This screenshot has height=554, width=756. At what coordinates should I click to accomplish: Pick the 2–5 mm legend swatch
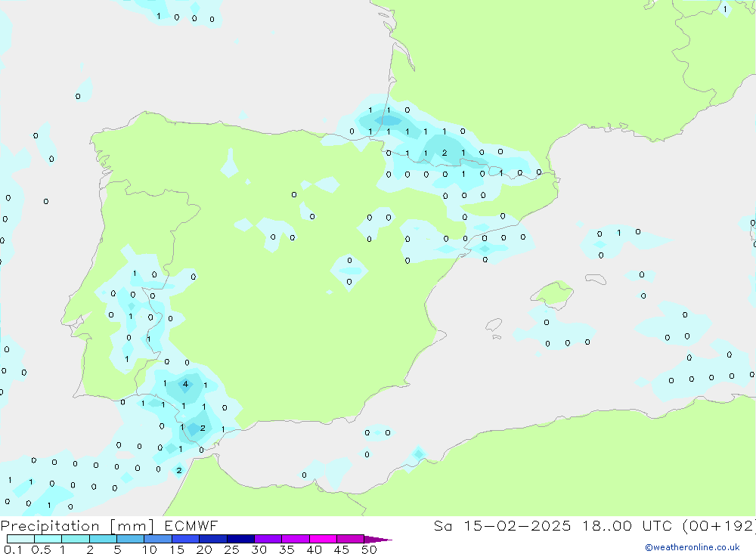coord(103,539)
